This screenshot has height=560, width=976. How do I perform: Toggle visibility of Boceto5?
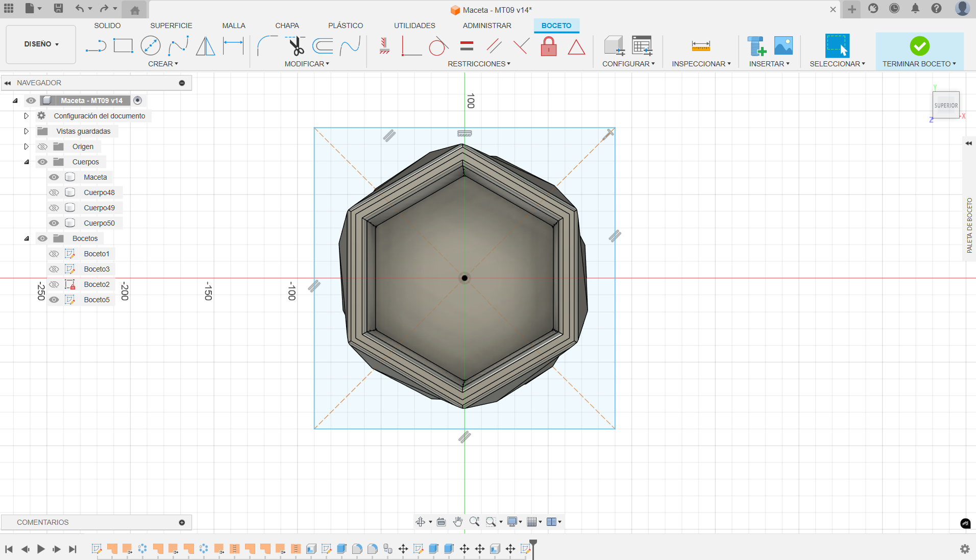54,300
